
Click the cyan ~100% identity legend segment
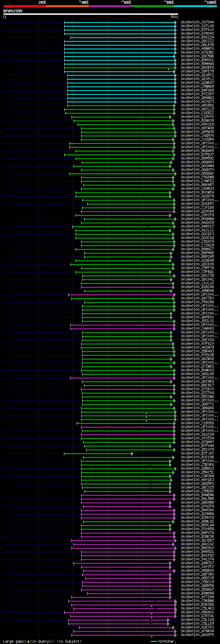click(x=195, y=6)
